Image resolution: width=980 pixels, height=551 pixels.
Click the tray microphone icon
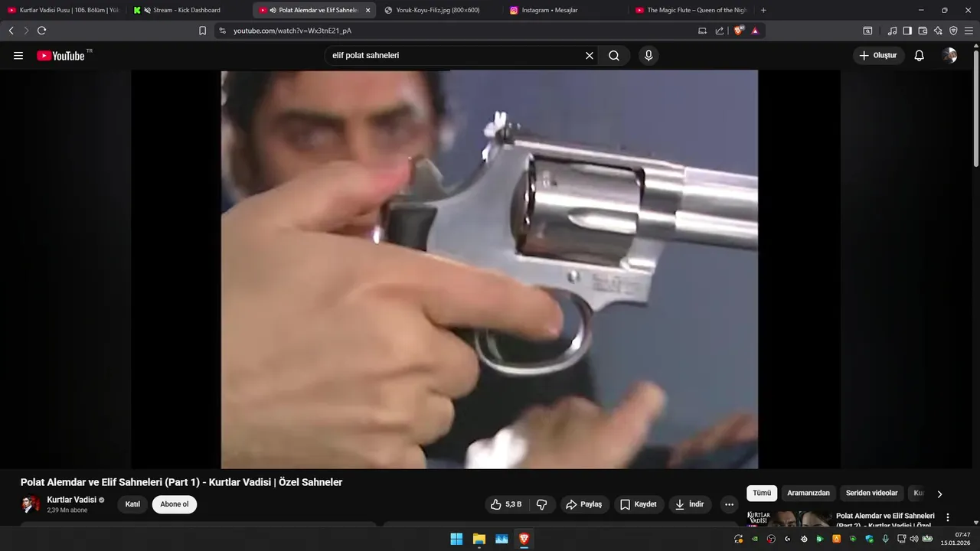pyautogui.click(x=885, y=539)
